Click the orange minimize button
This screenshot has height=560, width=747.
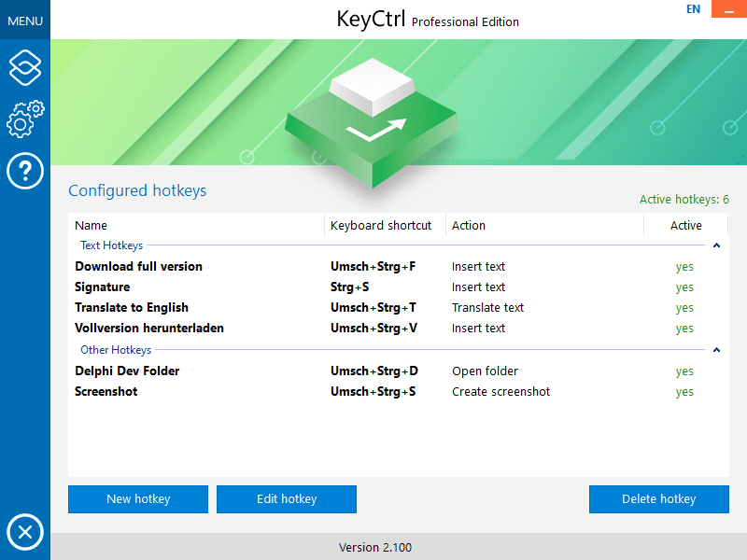click(728, 9)
